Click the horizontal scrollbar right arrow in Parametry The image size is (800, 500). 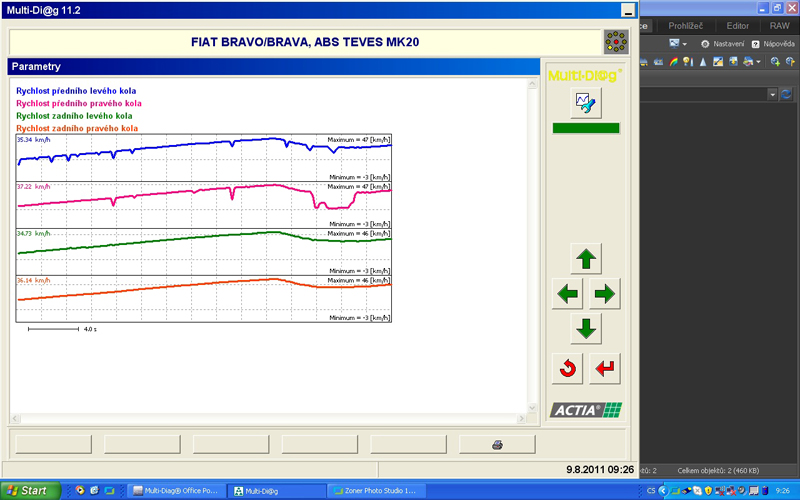point(521,418)
